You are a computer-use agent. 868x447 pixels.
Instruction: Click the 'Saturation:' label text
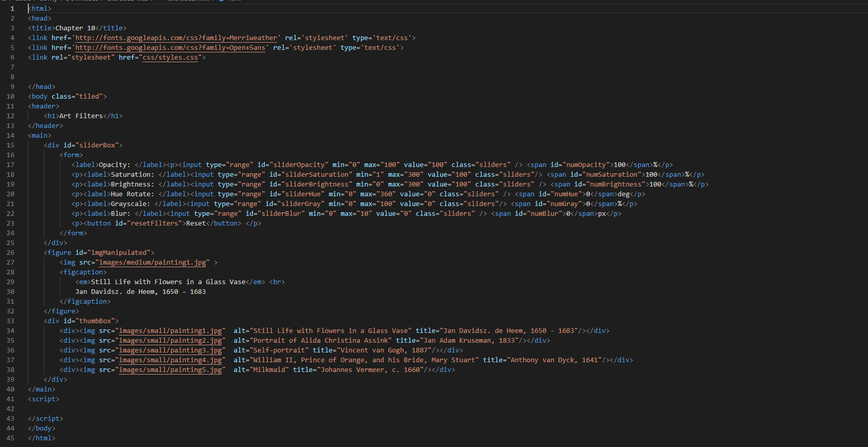(x=132, y=175)
